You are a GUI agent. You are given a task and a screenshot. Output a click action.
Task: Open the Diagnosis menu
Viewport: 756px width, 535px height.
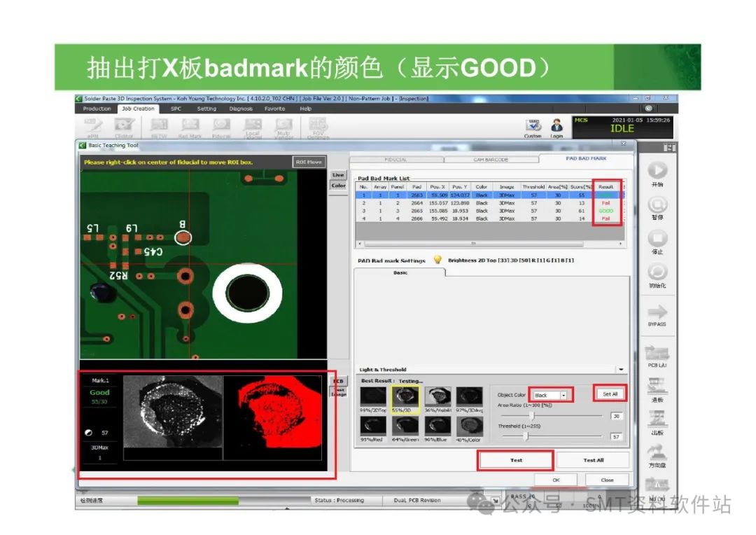(241, 109)
